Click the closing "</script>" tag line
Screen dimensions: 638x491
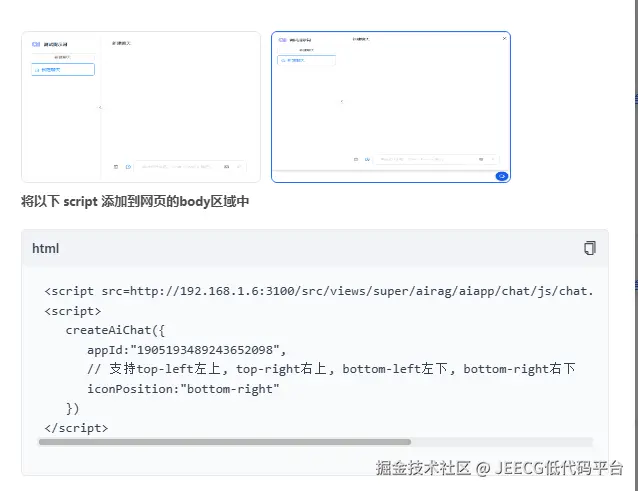pyautogui.click(x=76, y=428)
